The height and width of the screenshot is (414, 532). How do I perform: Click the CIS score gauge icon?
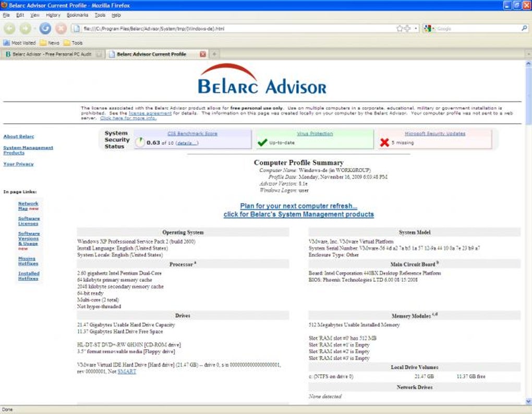pyautogui.click(x=140, y=143)
